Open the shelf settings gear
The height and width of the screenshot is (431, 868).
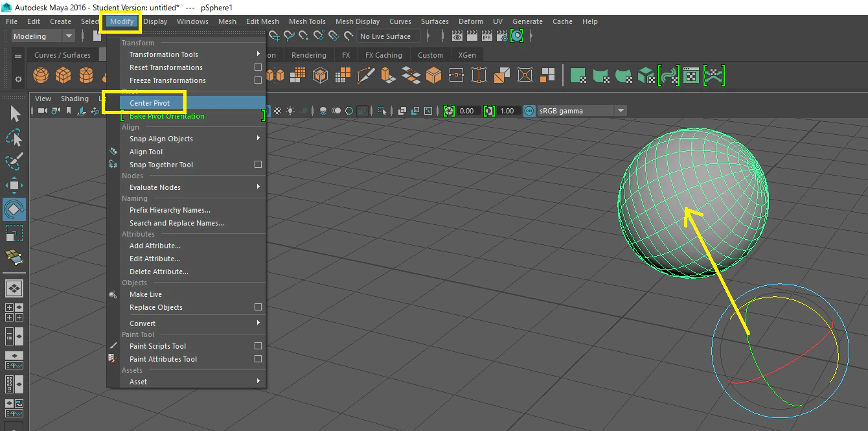click(17, 79)
